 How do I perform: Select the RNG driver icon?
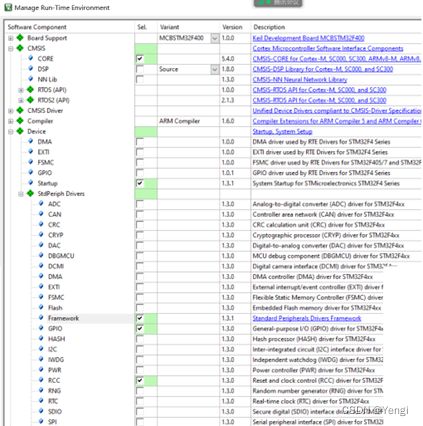point(41,390)
